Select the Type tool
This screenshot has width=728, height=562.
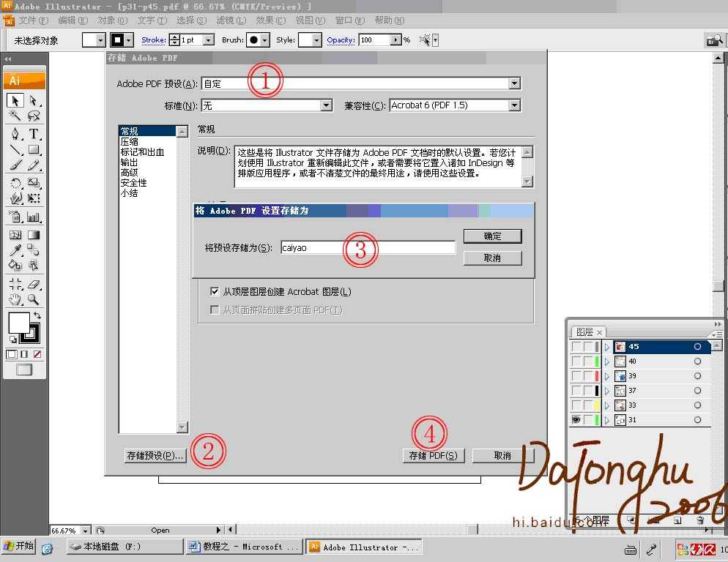(x=34, y=134)
